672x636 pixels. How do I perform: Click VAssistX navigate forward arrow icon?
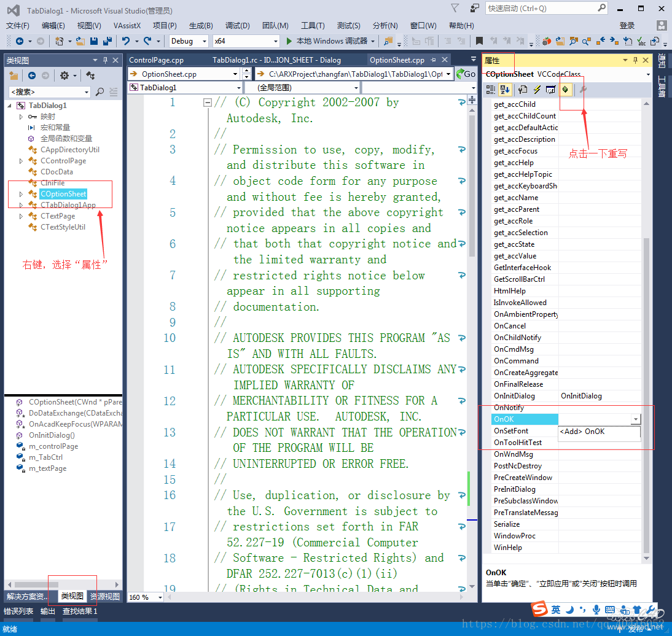click(x=614, y=41)
